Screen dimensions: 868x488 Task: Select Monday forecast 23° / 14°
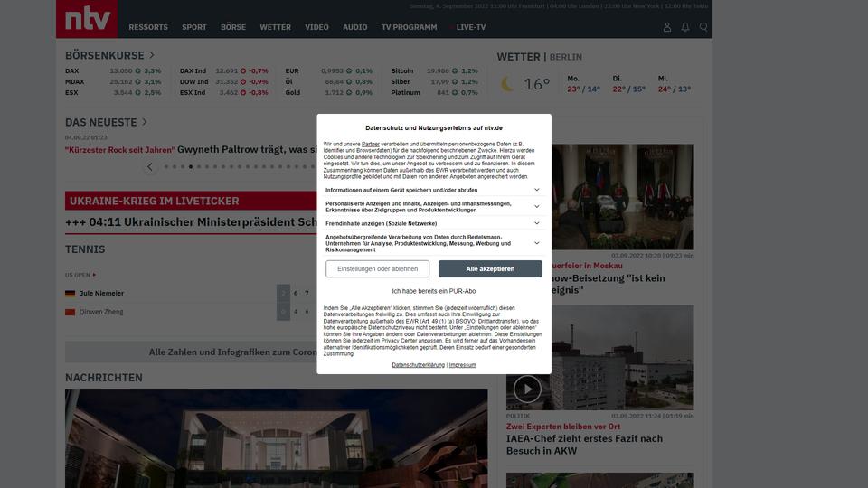coord(583,84)
